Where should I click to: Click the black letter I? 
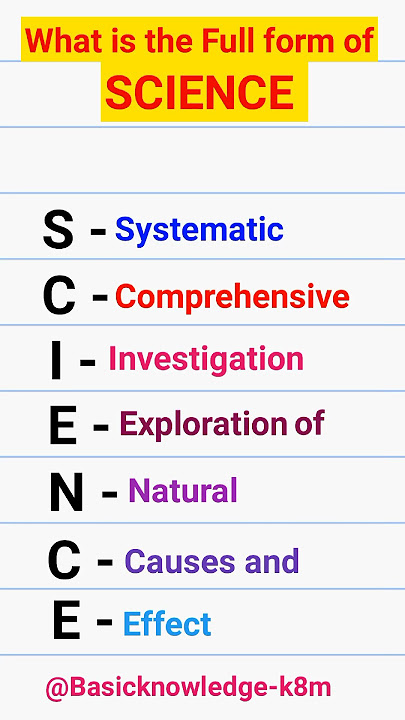56,361
